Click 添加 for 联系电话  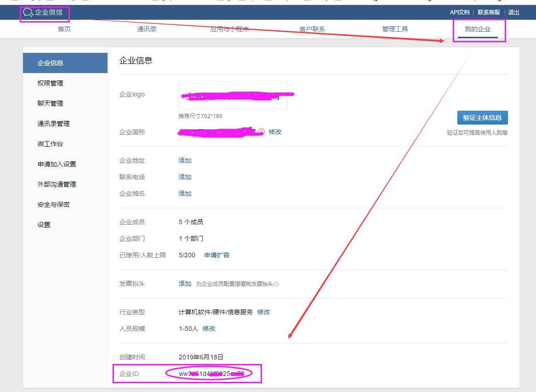(x=185, y=177)
